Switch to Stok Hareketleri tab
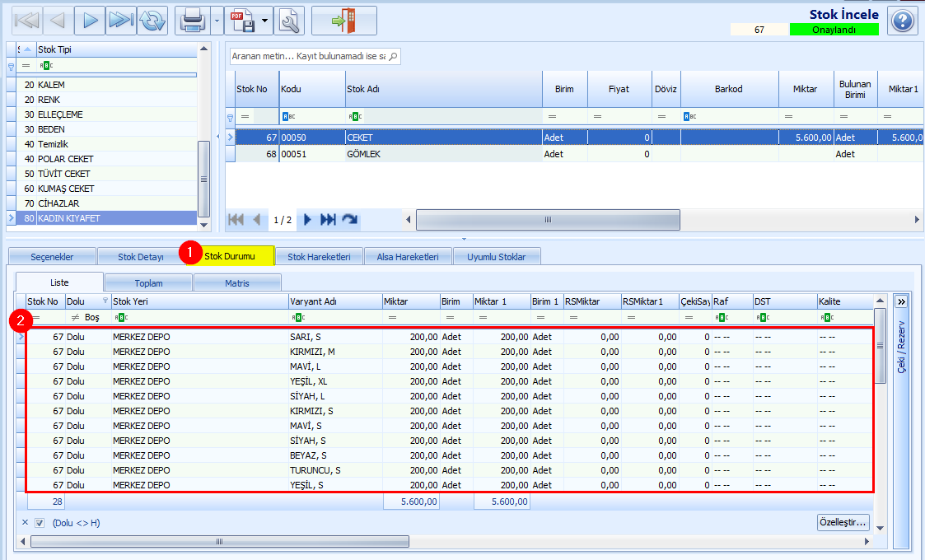The image size is (925, 560). 319,257
